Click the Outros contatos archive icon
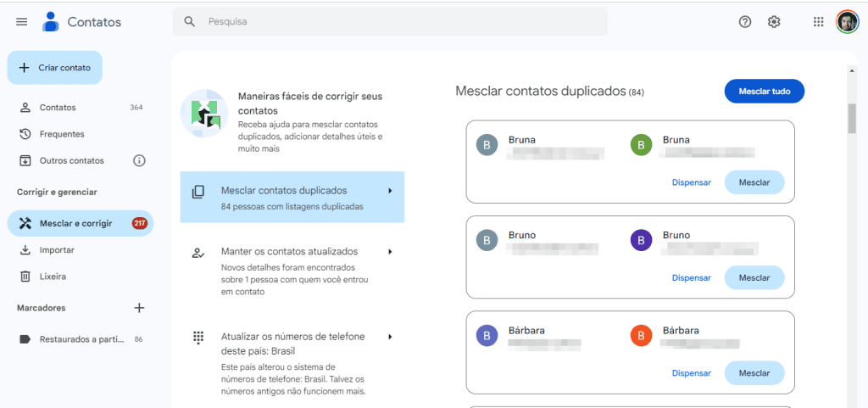This screenshot has height=408, width=868. point(25,160)
